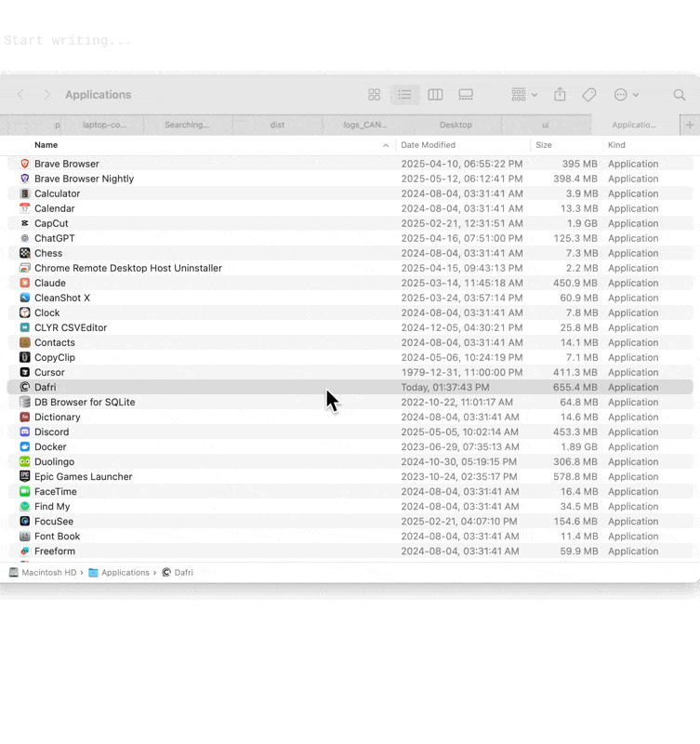Switch to gallery view
This screenshot has width=700, height=744.
coord(466,95)
